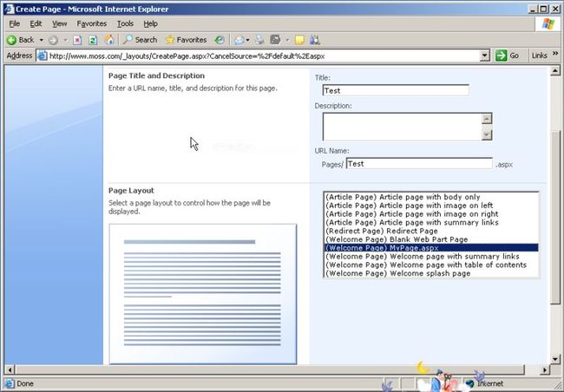This screenshot has height=392, width=564.
Task: Click the URL Name input field
Action: click(419, 164)
